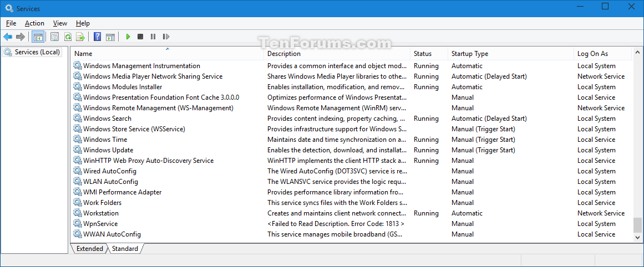This screenshot has width=644, height=267.
Task: Click the WpnService failed description text
Action: click(x=336, y=224)
